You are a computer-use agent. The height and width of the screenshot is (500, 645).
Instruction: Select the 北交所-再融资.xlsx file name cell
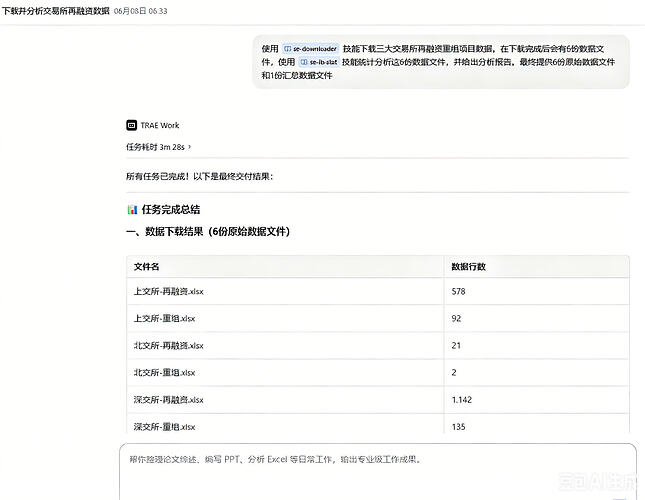(x=285, y=345)
